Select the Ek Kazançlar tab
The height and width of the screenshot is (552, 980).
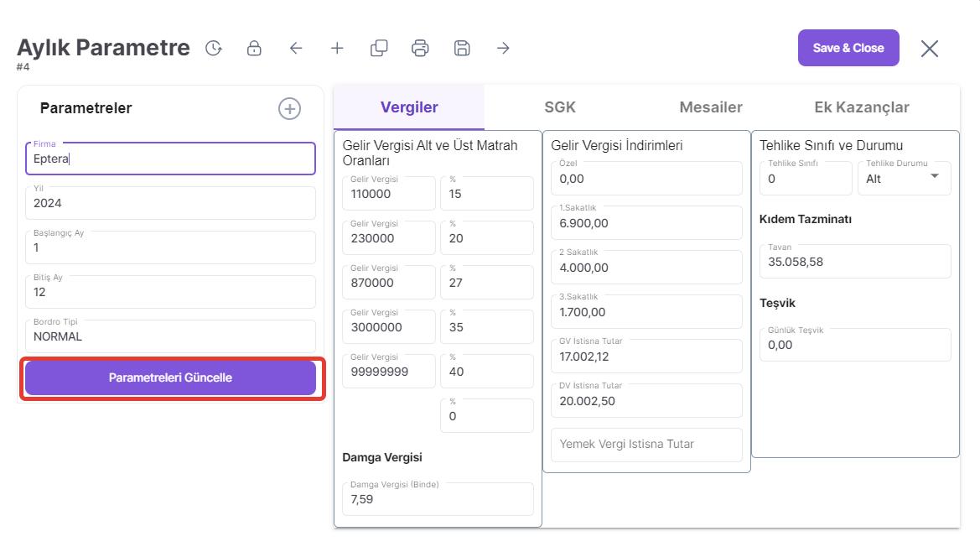pyautogui.click(x=862, y=107)
